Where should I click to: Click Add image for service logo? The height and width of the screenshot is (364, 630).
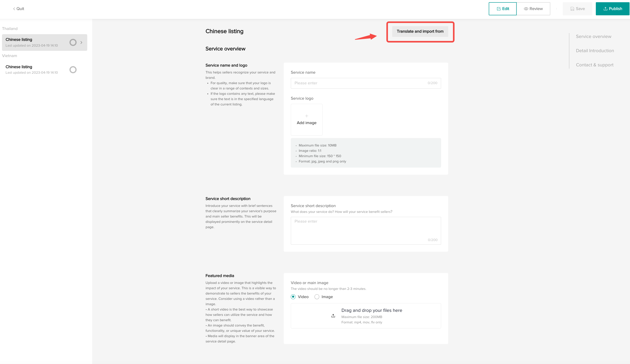pos(307,120)
